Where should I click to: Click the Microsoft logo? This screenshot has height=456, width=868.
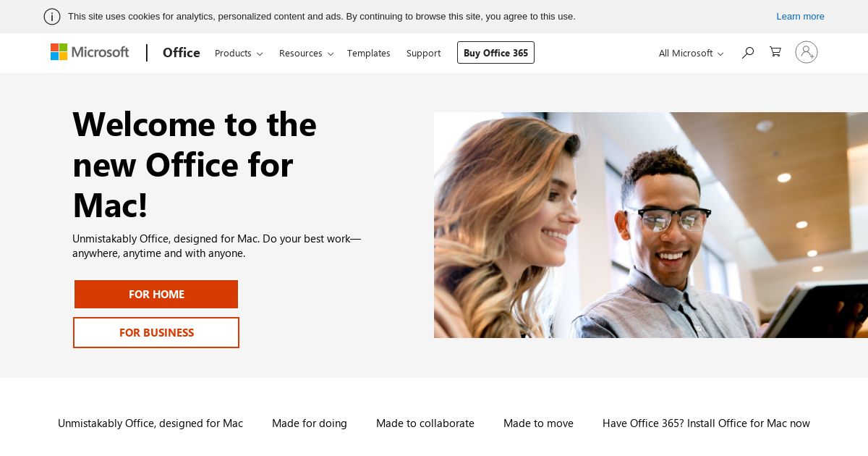[90, 52]
